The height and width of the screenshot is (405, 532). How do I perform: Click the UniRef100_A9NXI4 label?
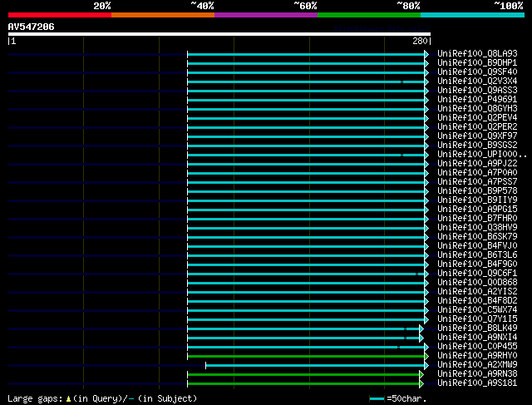tap(477, 338)
